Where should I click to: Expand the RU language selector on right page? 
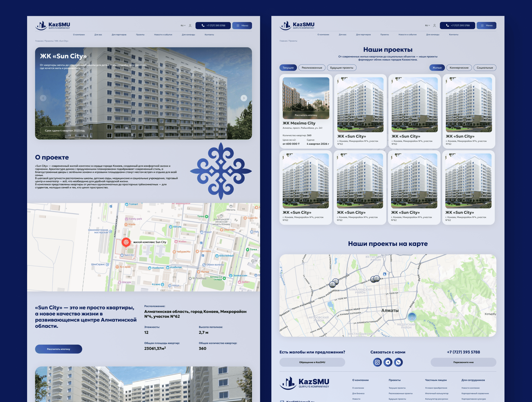pyautogui.click(x=427, y=26)
